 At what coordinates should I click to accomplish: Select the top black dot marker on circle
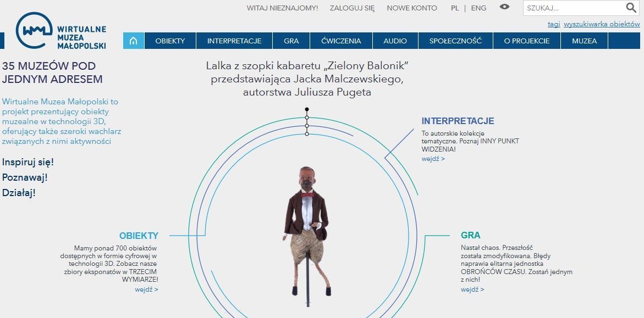click(x=307, y=109)
